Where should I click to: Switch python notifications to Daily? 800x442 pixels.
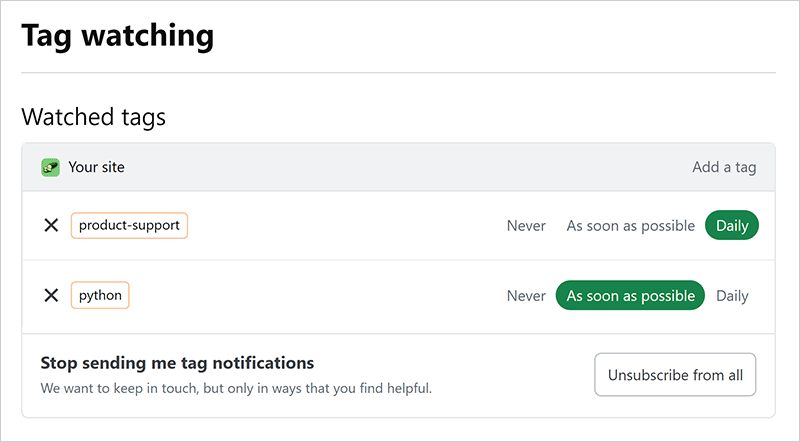point(732,296)
